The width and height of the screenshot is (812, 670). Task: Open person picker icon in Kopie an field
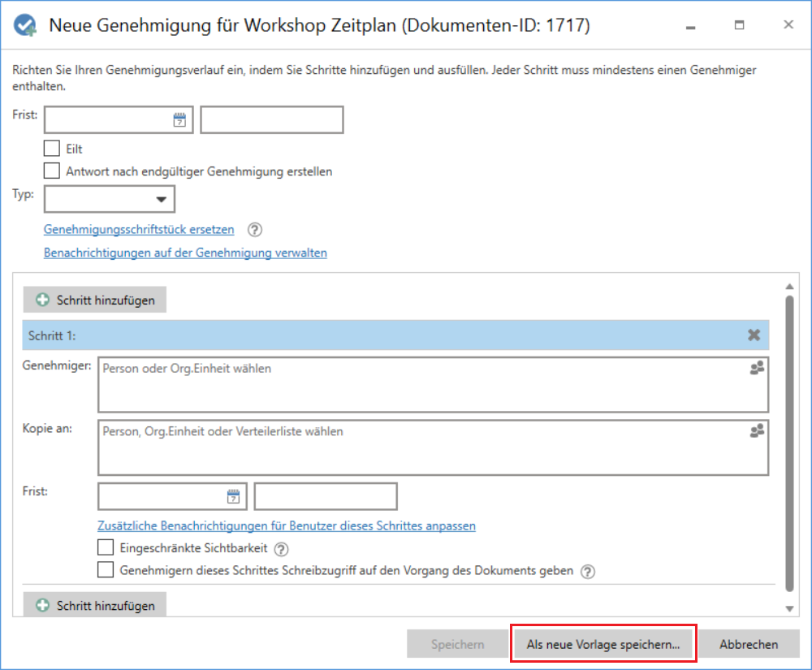(x=757, y=430)
